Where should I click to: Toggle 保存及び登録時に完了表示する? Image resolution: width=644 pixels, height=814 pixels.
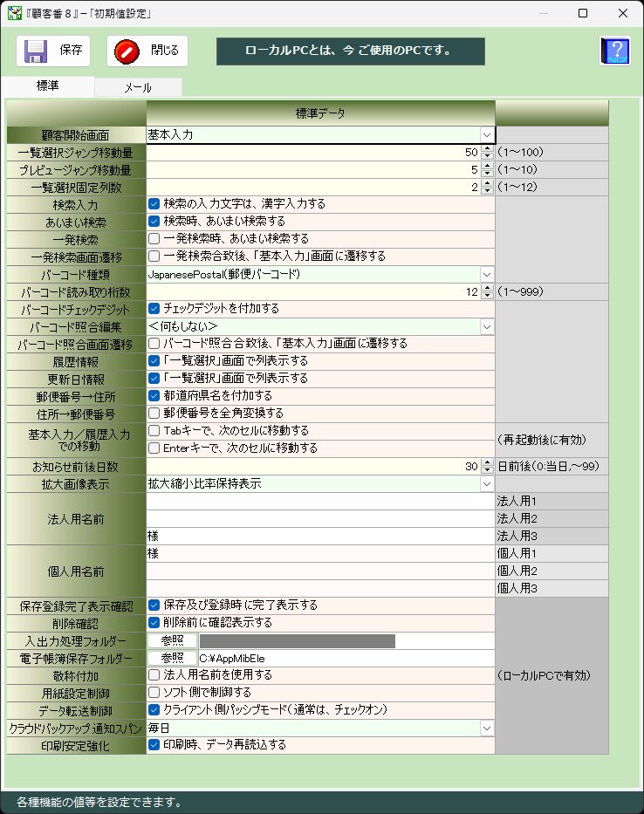154,605
